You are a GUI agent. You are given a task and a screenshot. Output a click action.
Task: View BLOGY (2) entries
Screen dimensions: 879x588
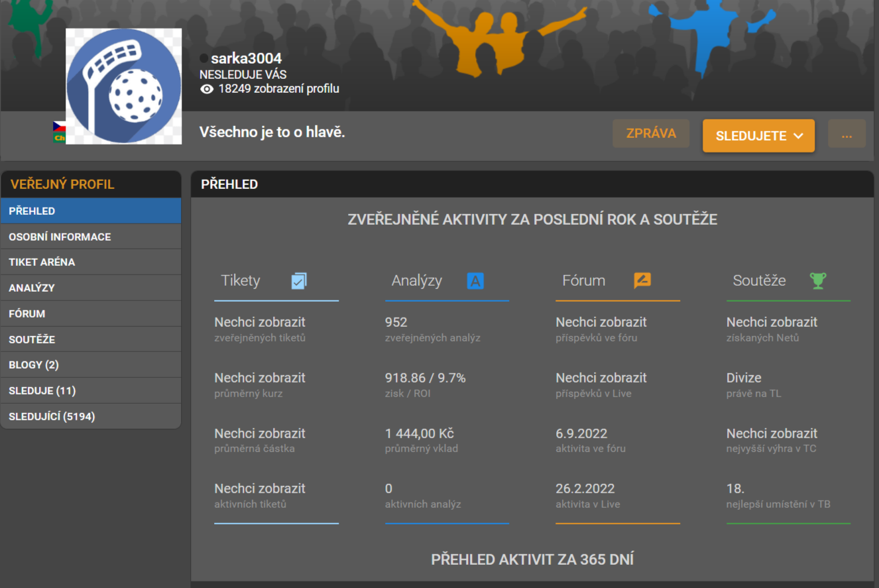point(91,365)
